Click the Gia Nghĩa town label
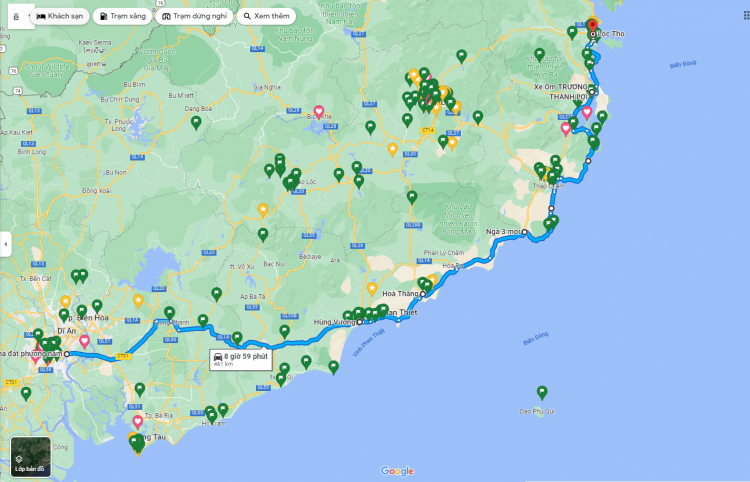This screenshot has height=482, width=750. tap(267, 87)
